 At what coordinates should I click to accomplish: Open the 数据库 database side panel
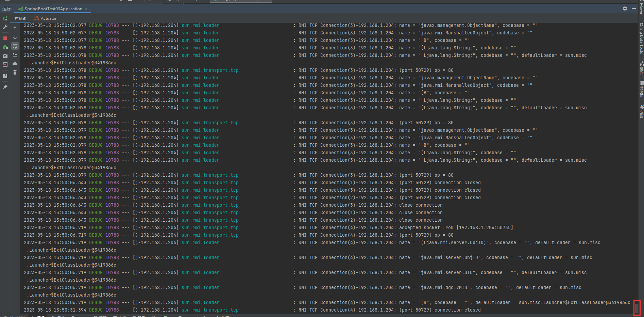point(641,89)
